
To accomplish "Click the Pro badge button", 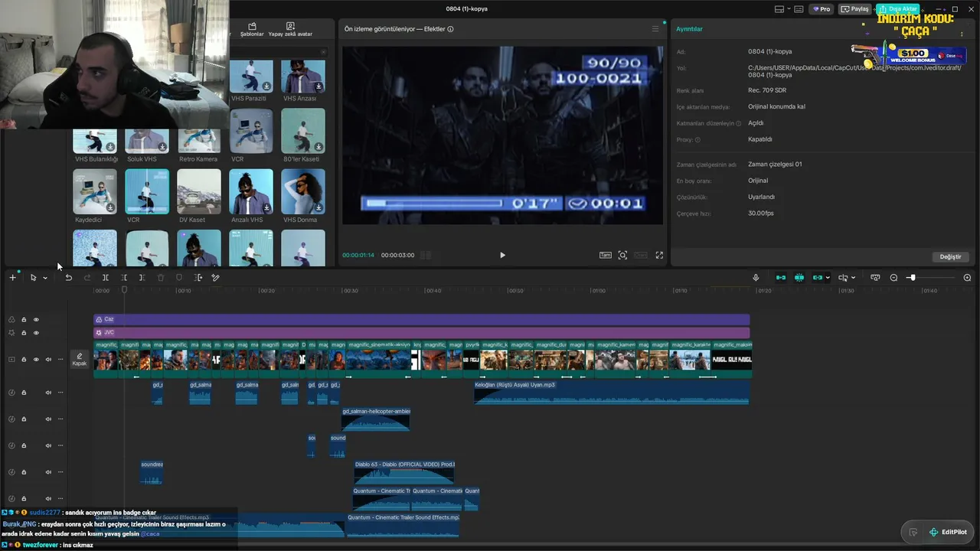I will pyautogui.click(x=822, y=9).
